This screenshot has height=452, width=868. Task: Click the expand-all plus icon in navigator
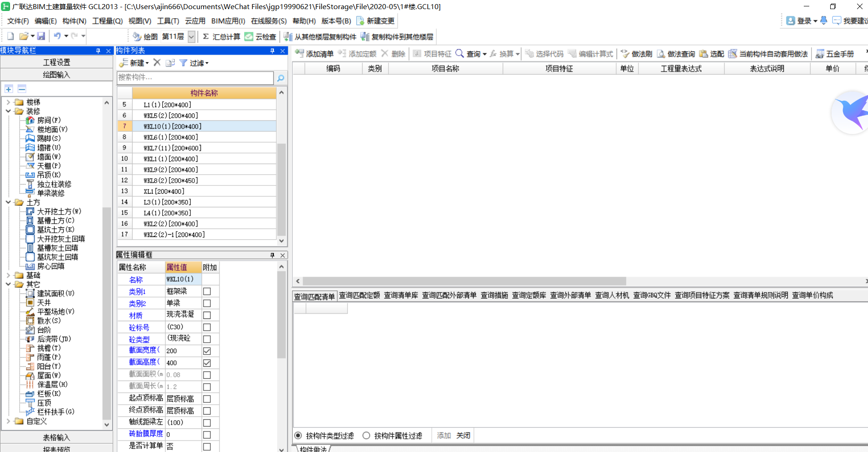click(x=9, y=89)
